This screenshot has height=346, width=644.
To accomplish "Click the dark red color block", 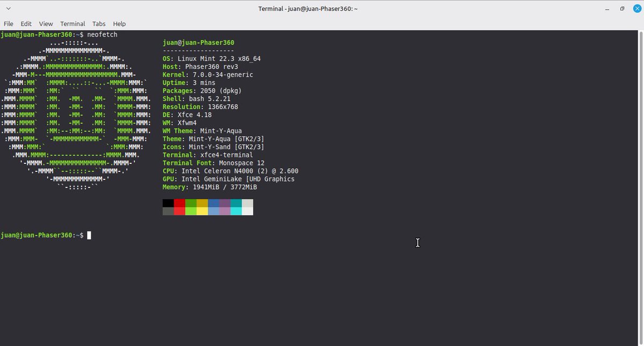I will pyautogui.click(x=179, y=203).
